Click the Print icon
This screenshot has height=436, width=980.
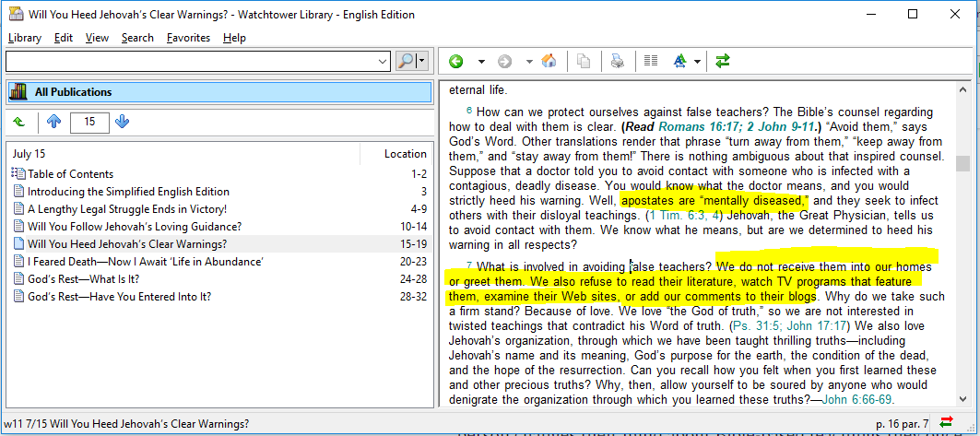click(617, 62)
